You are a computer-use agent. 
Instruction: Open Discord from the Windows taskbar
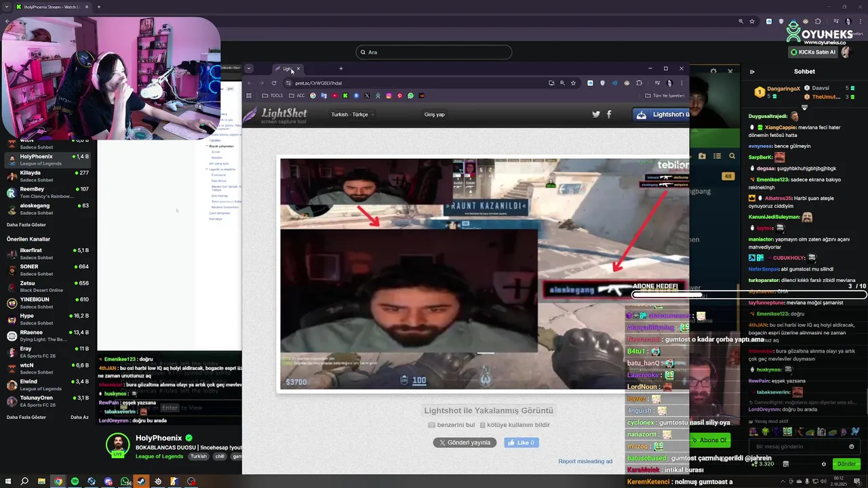tap(108, 481)
